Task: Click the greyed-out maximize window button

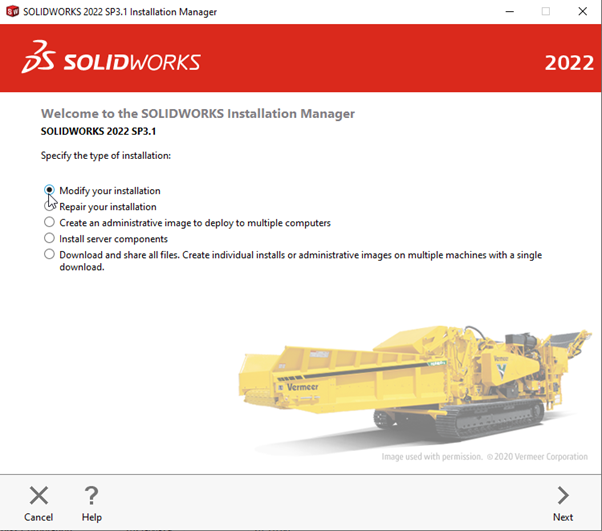Action: click(x=546, y=11)
